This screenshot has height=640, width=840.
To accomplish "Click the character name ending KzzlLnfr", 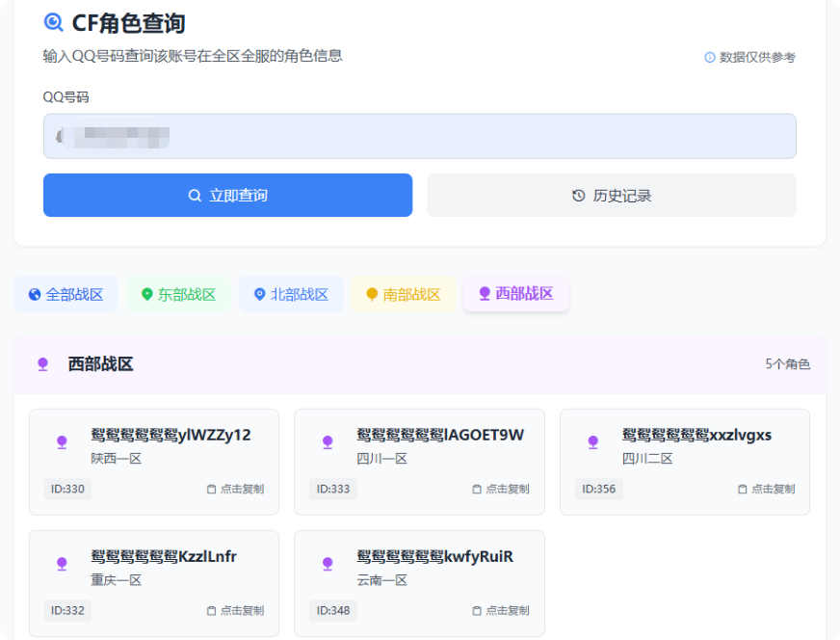I will (164, 557).
